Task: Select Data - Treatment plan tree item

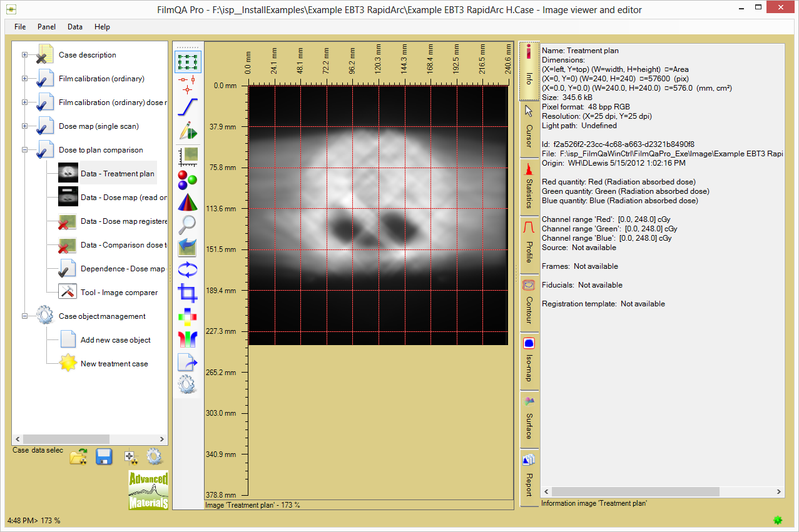Action: 118,174
